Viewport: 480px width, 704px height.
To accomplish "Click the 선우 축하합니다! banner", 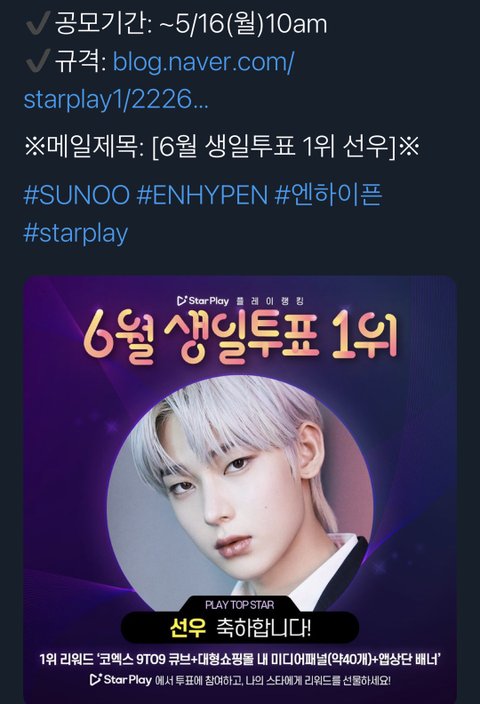I will click(x=240, y=627).
